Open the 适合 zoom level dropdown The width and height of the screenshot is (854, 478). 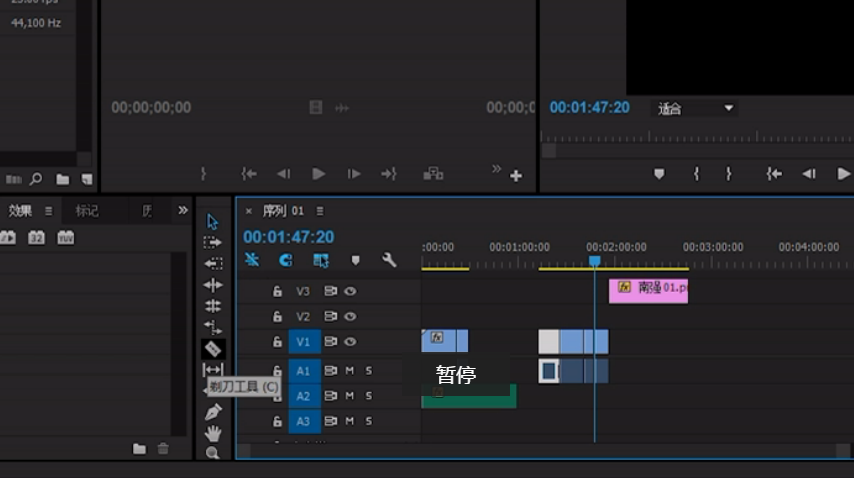694,108
